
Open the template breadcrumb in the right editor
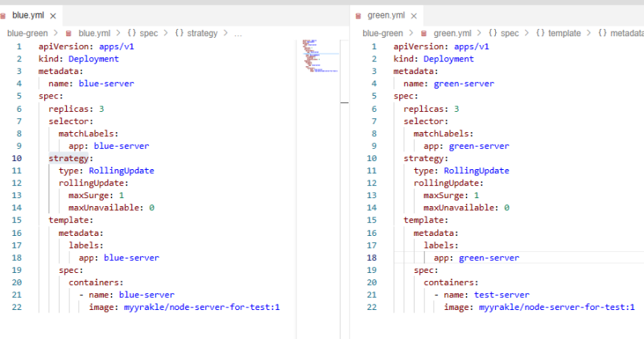[x=568, y=33]
